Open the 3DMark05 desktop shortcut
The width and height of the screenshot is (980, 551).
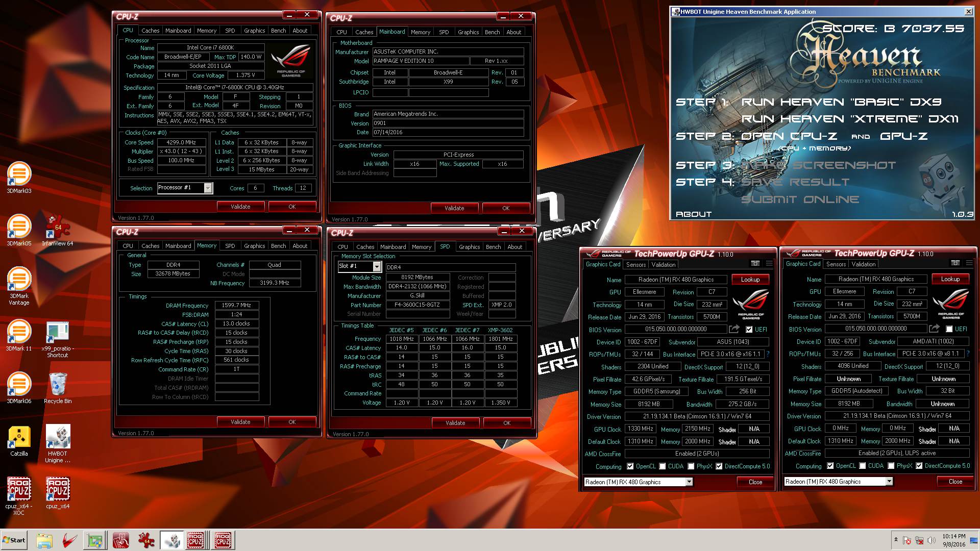point(19,231)
